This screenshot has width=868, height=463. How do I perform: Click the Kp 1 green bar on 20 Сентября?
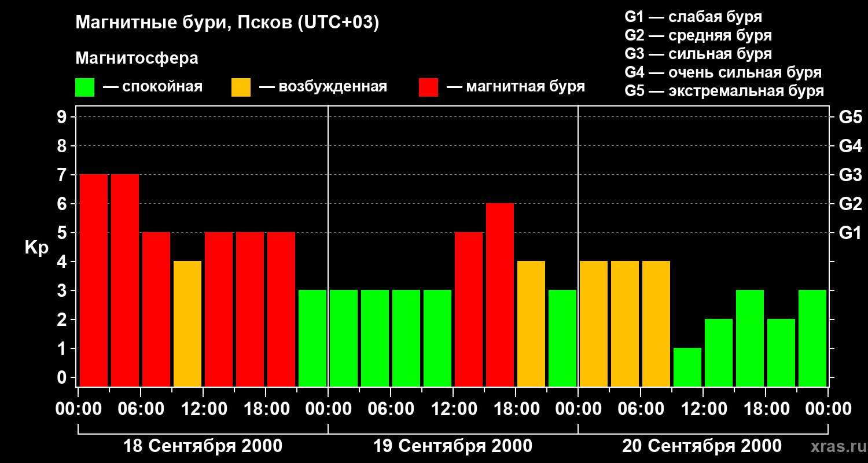coord(687,367)
